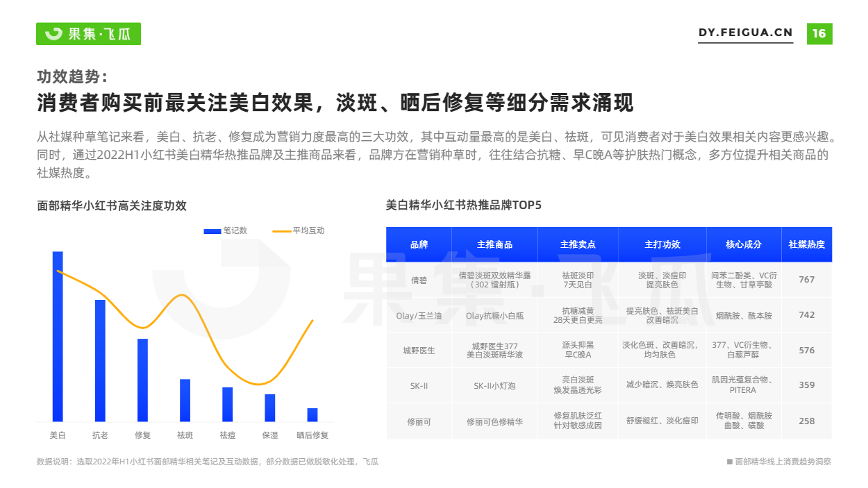Click the 修丽可色修精华 product cell
868x488 pixels.
(494, 421)
